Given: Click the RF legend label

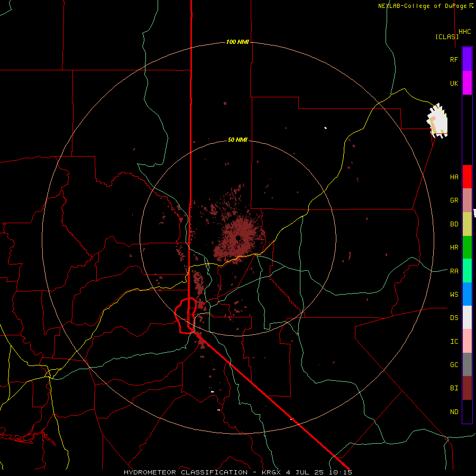Looking at the screenshot, I should pyautogui.click(x=454, y=59).
